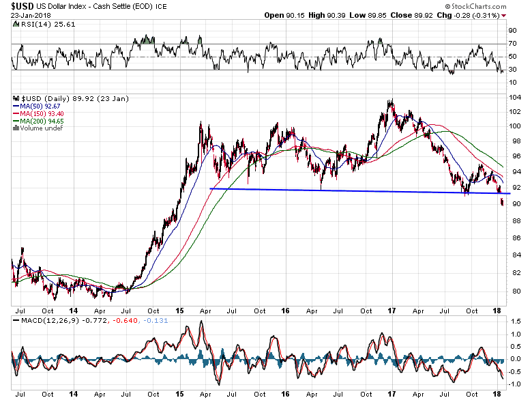The width and height of the screenshot is (532, 400).
Task: Click the StockCharts.com copyright watermark
Action: pos(475,6)
